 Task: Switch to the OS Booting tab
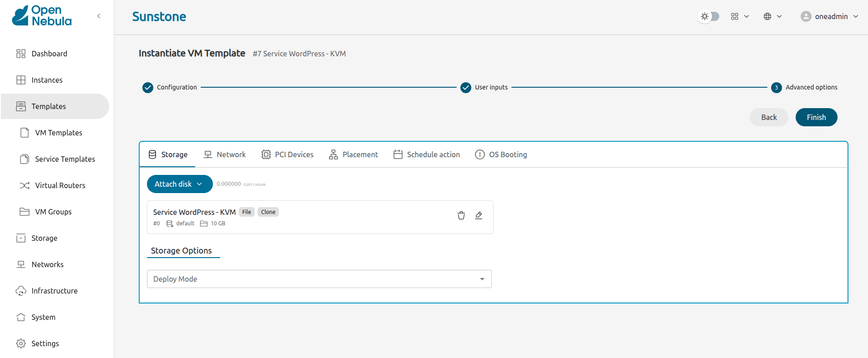point(501,154)
